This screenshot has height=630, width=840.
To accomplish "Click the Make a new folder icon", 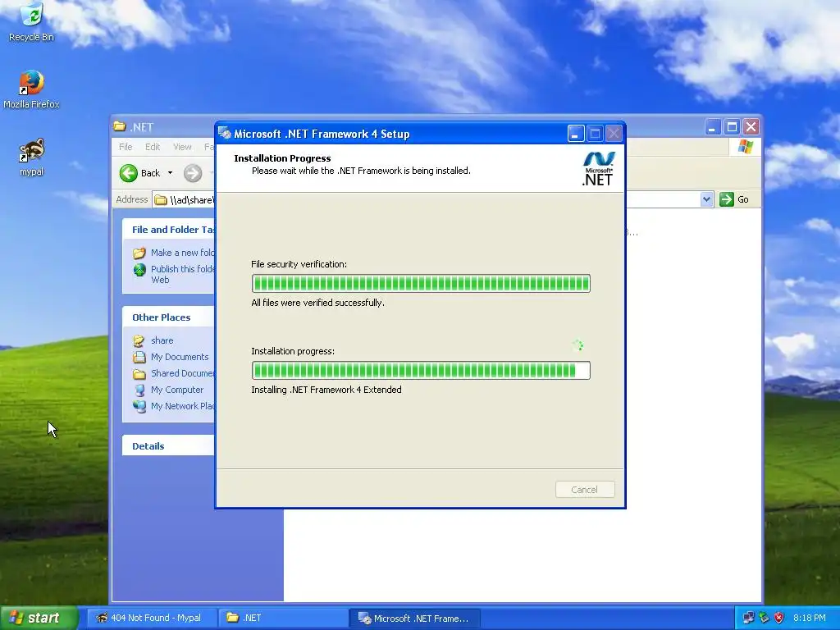I will tap(139, 253).
